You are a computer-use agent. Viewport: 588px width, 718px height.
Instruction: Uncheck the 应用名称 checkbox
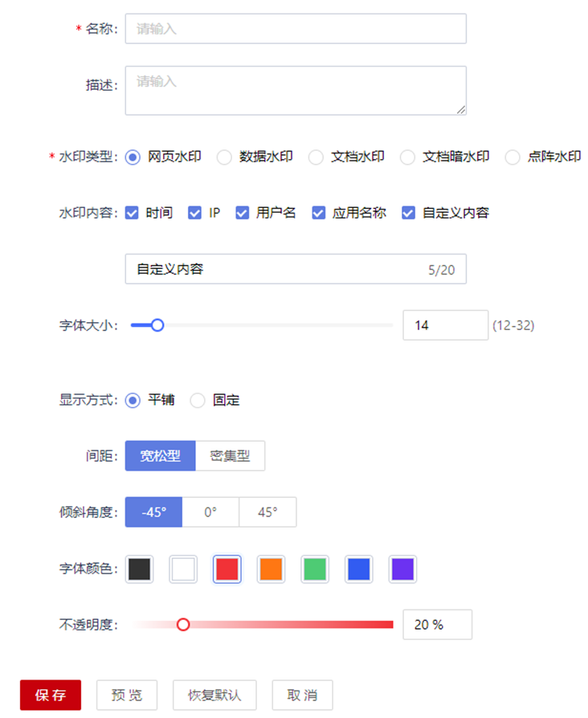tap(319, 213)
